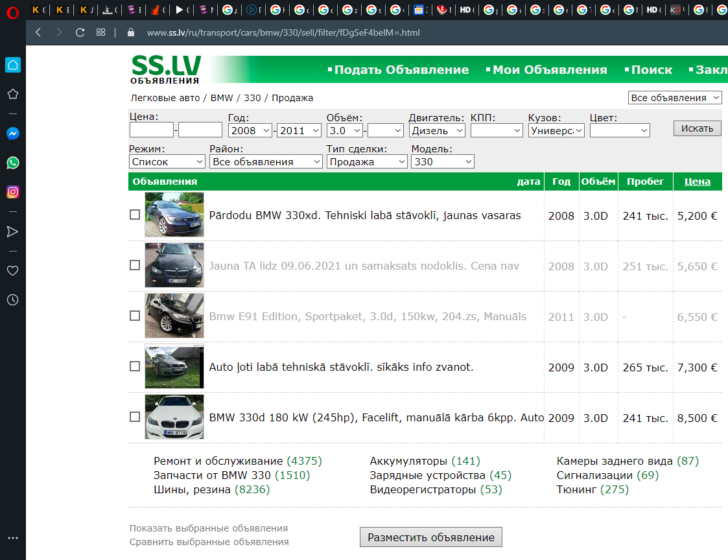This screenshot has width=728, height=560.
Task: Click the Opera logo menu icon
Action: point(12,10)
